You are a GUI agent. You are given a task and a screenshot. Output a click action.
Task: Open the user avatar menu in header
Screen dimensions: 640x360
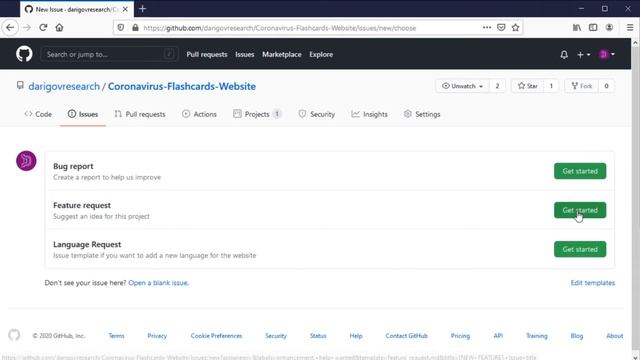(x=607, y=54)
